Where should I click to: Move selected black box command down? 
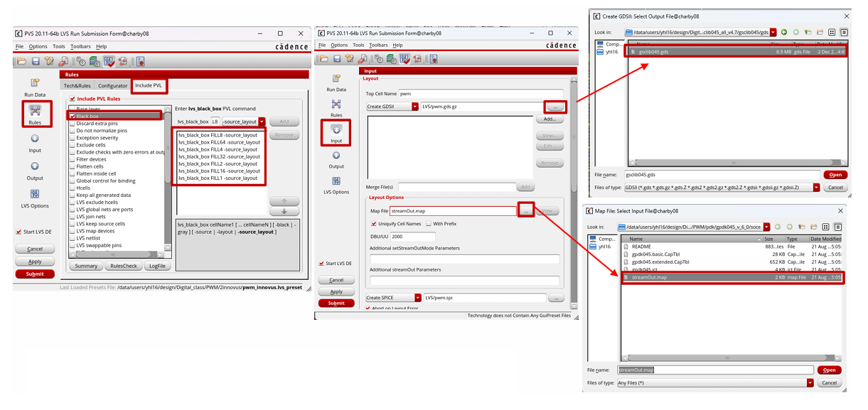click(284, 211)
